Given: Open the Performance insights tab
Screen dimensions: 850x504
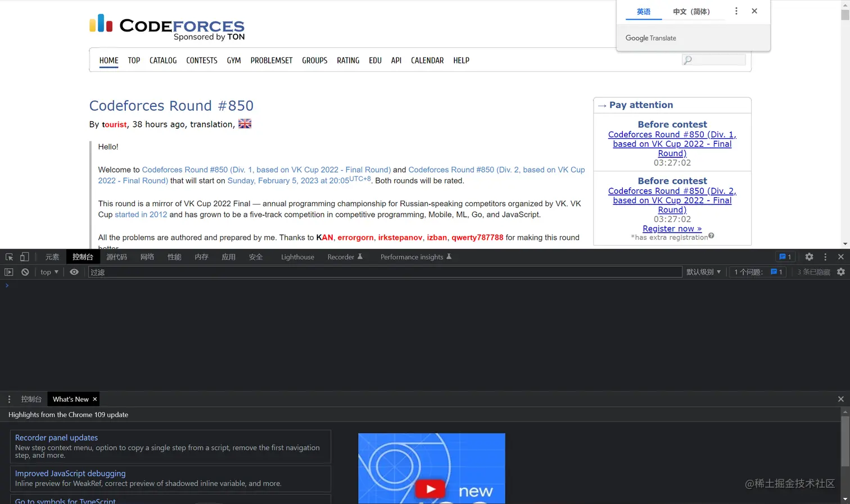Looking at the screenshot, I should [416, 257].
